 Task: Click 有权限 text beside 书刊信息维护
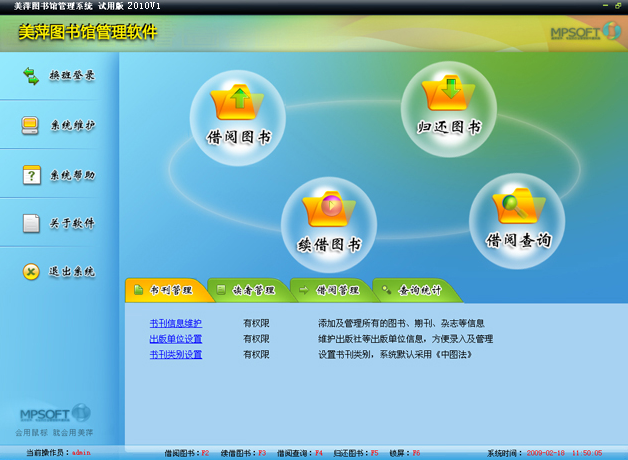(x=256, y=323)
